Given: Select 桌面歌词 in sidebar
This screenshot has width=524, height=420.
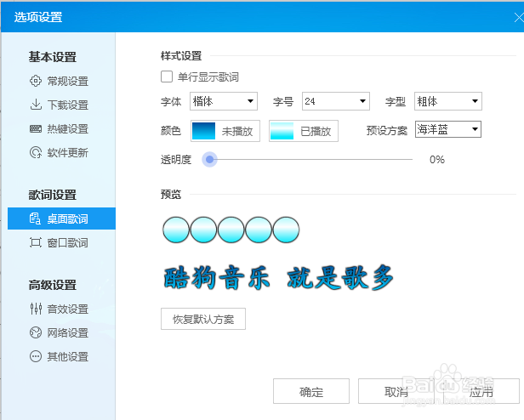Looking at the screenshot, I should pyautogui.click(x=61, y=219).
